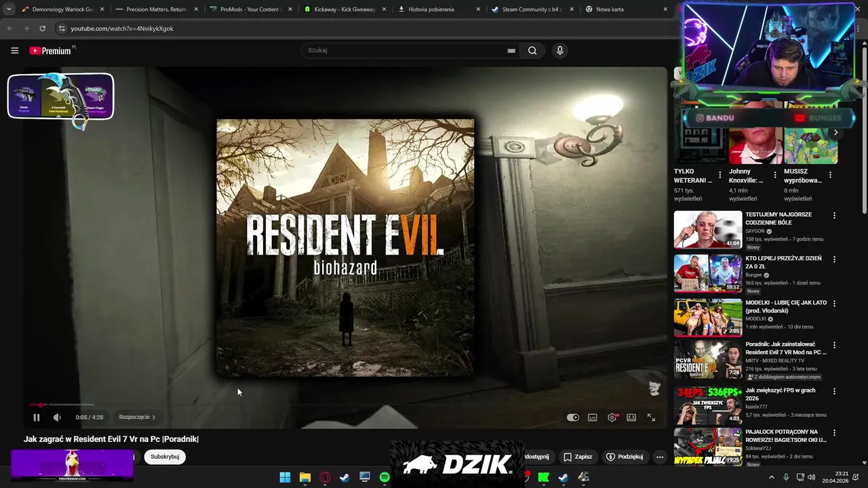Click the browser back arrow
The height and width of the screenshot is (488, 868).
[x=9, y=28]
